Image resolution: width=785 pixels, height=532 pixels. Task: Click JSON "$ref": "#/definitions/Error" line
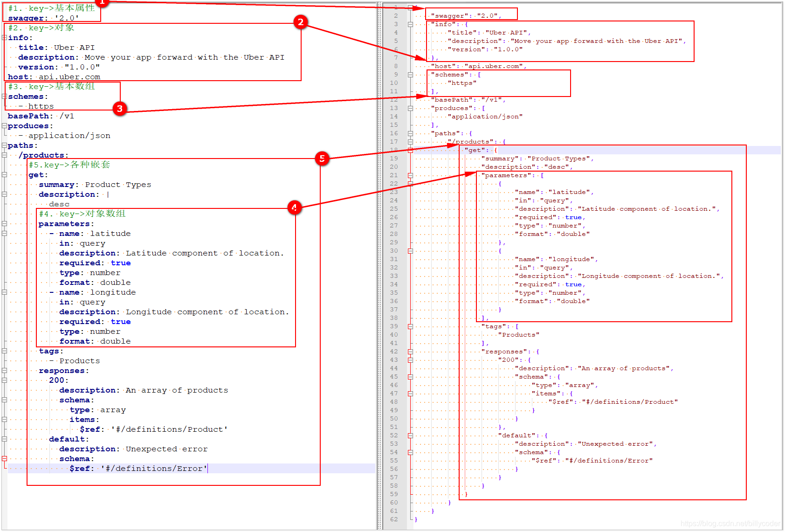point(592,461)
